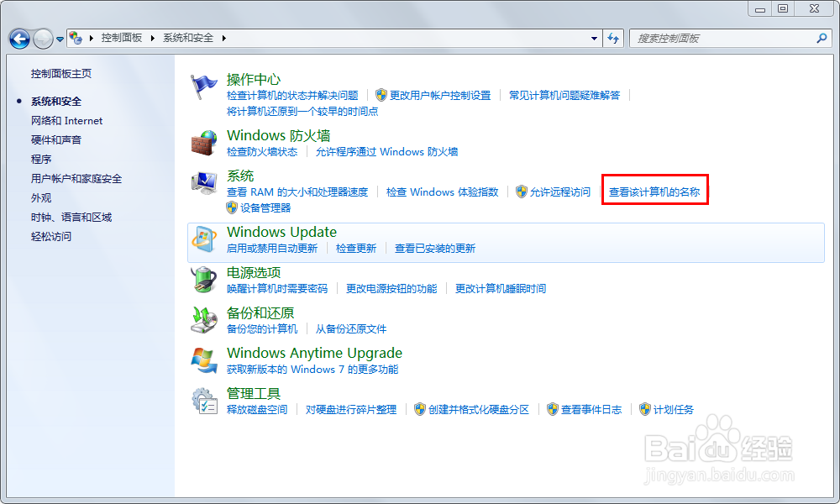This screenshot has width=840, height=504.
Task: Expand arrow after 系统和安全 breadcrumb
Action: pos(224,38)
